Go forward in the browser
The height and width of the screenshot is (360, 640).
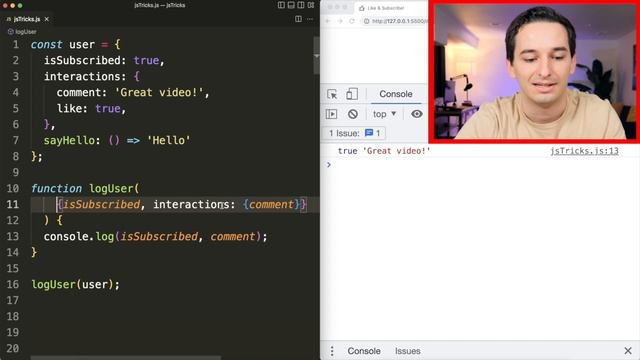coord(340,21)
